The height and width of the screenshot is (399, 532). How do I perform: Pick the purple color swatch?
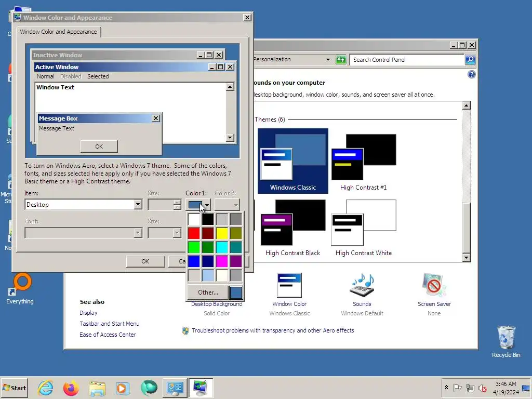tap(236, 261)
